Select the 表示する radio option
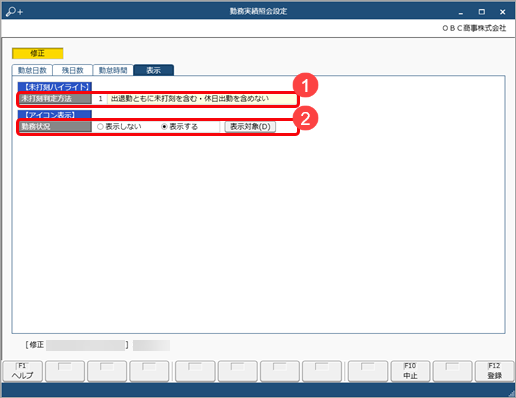Screen dimensions: 516x398 [179, 127]
